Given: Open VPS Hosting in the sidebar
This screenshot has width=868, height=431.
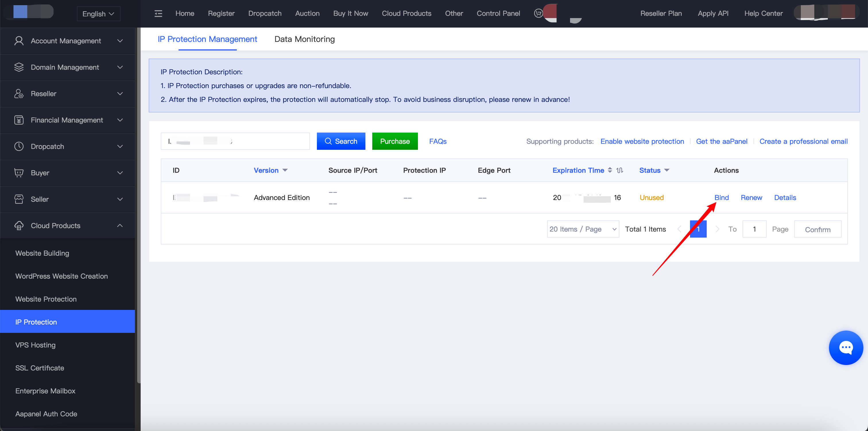Looking at the screenshot, I should pyautogui.click(x=35, y=345).
